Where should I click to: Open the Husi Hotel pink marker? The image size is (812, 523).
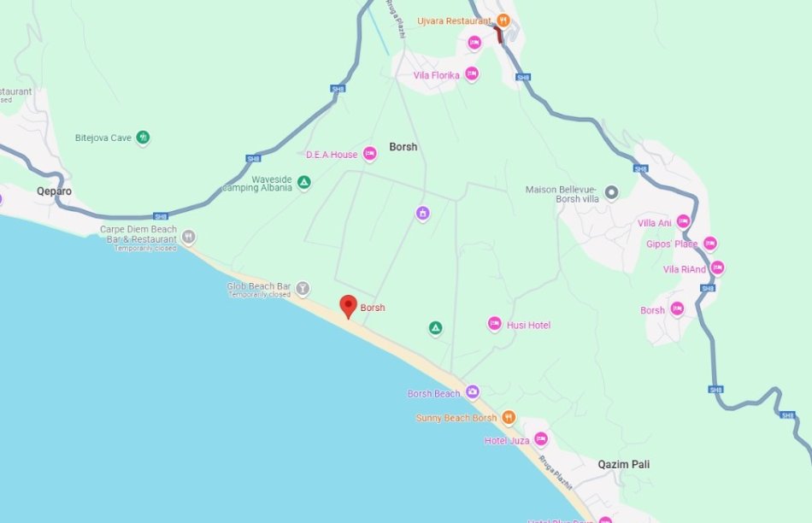pos(494,324)
